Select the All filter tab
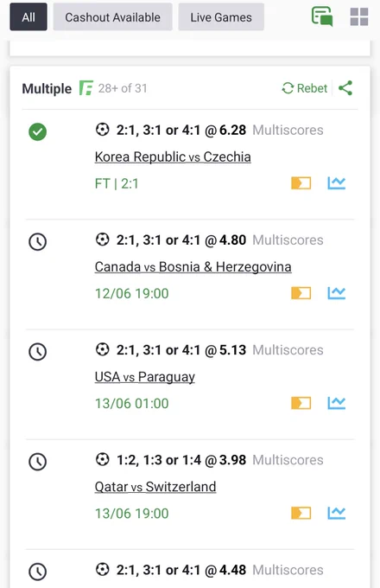The image size is (380, 588). click(28, 17)
